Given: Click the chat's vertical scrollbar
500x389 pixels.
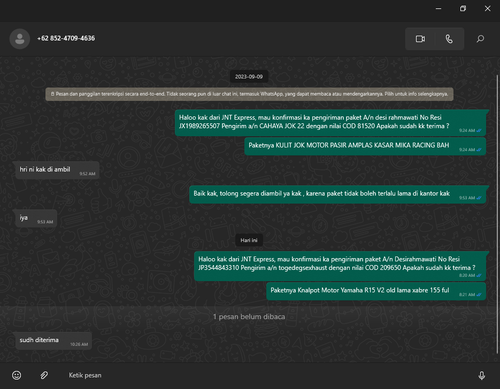Looking at the screenshot, I should click(x=498, y=213).
